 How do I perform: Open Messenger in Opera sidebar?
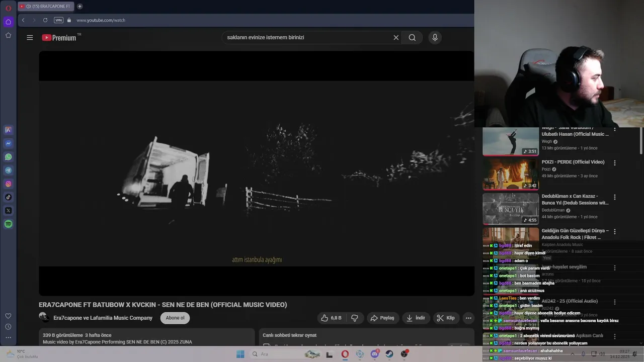point(8,143)
